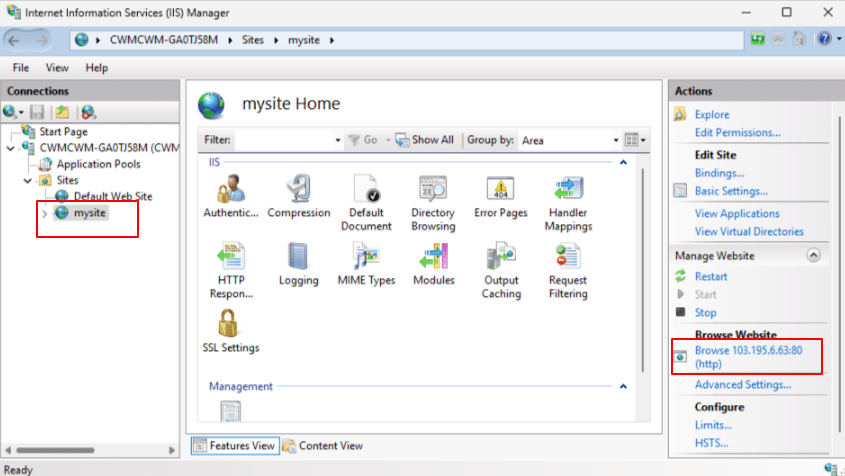Viewport: 845px width, 476px height.
Task: Open Advanced Settings link
Action: pos(743,385)
